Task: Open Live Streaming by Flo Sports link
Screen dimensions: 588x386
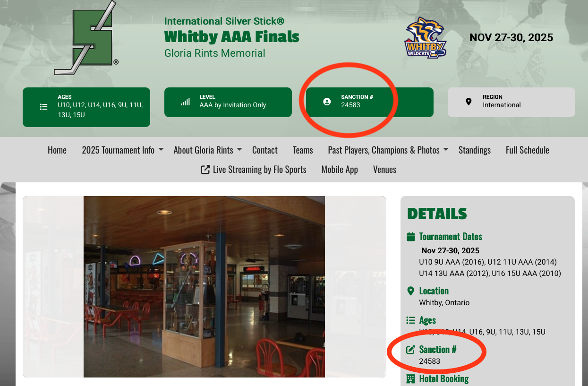Action: coord(254,170)
